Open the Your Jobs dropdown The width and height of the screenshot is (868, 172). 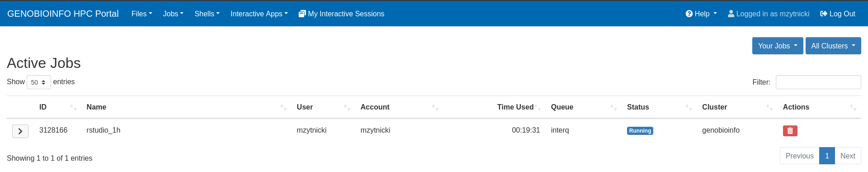coord(778,46)
